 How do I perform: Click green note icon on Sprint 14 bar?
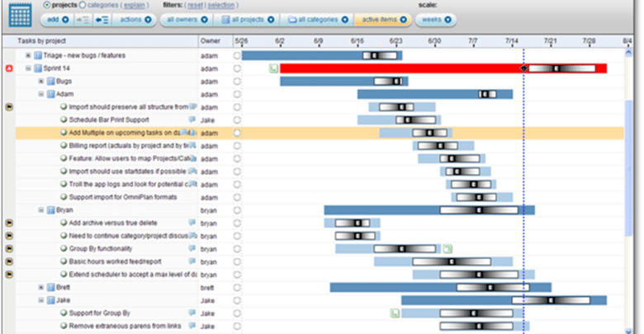coord(273,68)
